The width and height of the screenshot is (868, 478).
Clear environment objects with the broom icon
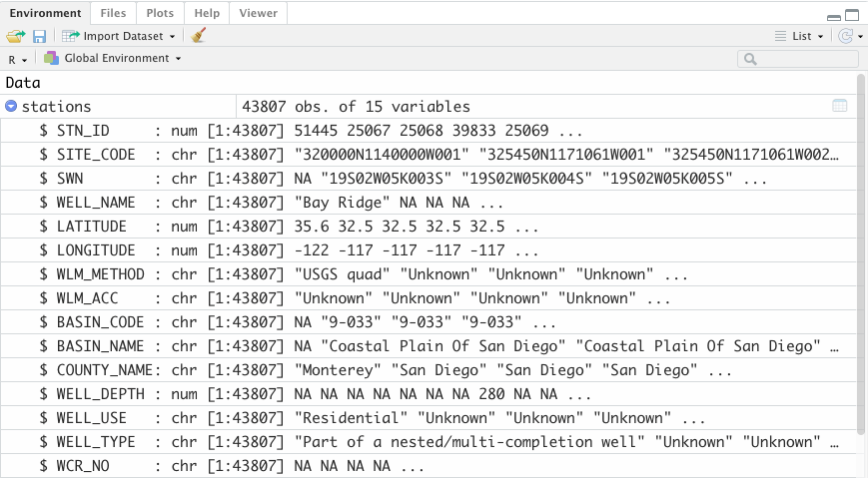199,36
